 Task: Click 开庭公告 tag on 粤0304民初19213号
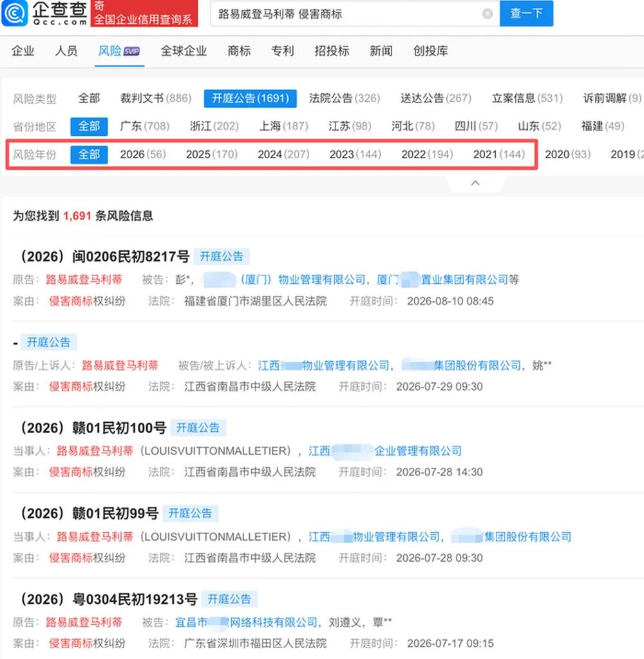click(229, 599)
